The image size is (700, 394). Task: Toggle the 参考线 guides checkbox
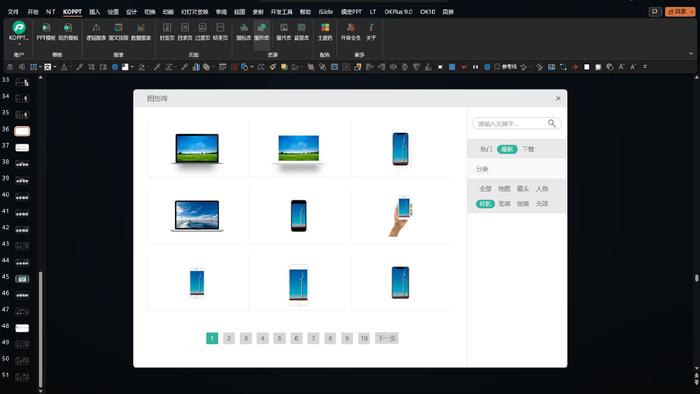click(496, 66)
